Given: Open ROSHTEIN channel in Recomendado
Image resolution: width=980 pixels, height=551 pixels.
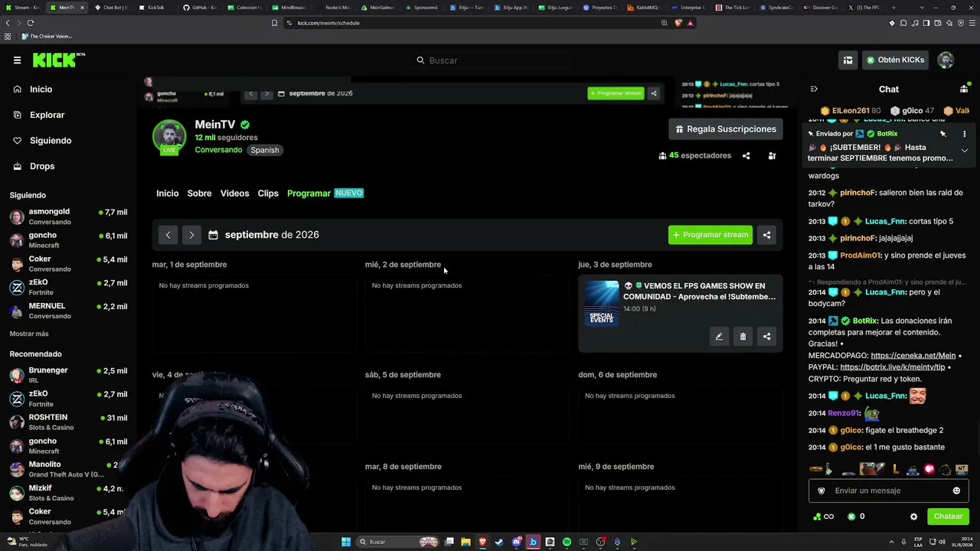Looking at the screenshot, I should [x=68, y=422].
